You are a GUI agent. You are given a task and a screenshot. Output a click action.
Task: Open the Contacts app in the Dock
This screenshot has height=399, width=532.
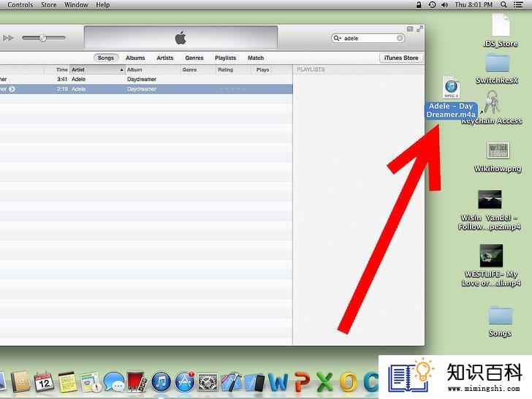[x=21, y=382]
